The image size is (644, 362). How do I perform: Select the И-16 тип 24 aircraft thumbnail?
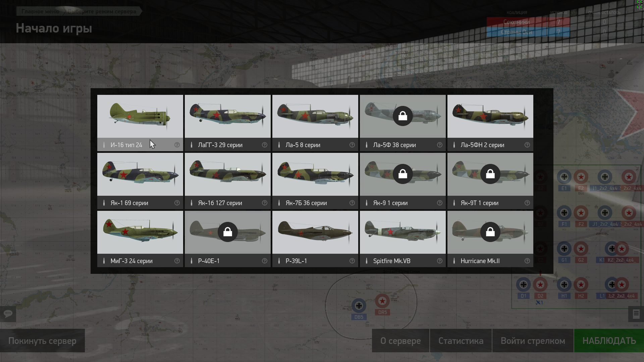(140, 116)
